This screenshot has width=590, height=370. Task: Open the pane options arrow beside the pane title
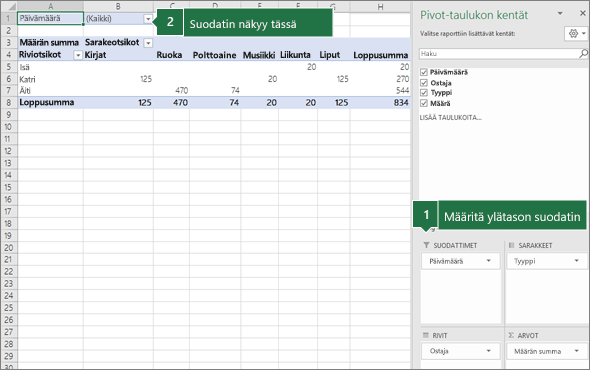[560, 14]
